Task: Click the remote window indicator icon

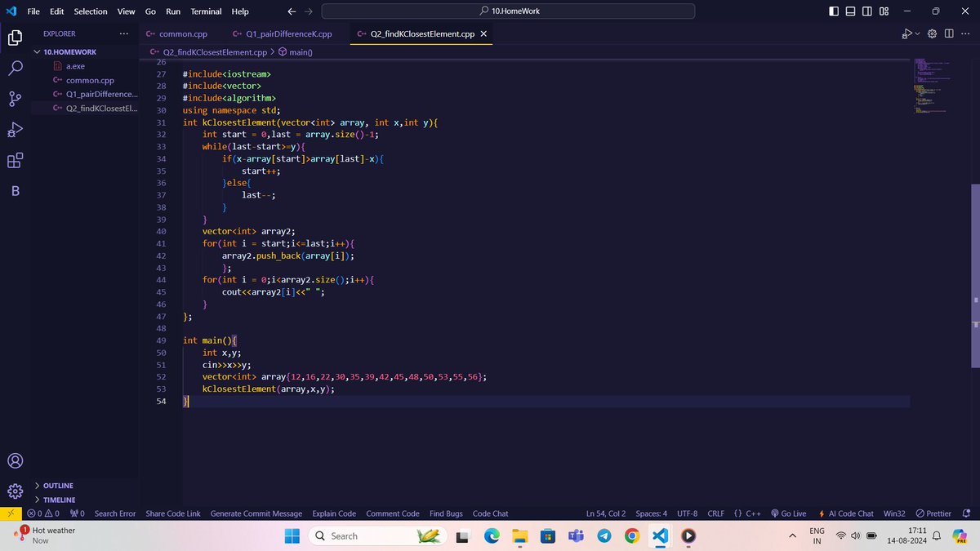Action: pyautogui.click(x=10, y=513)
